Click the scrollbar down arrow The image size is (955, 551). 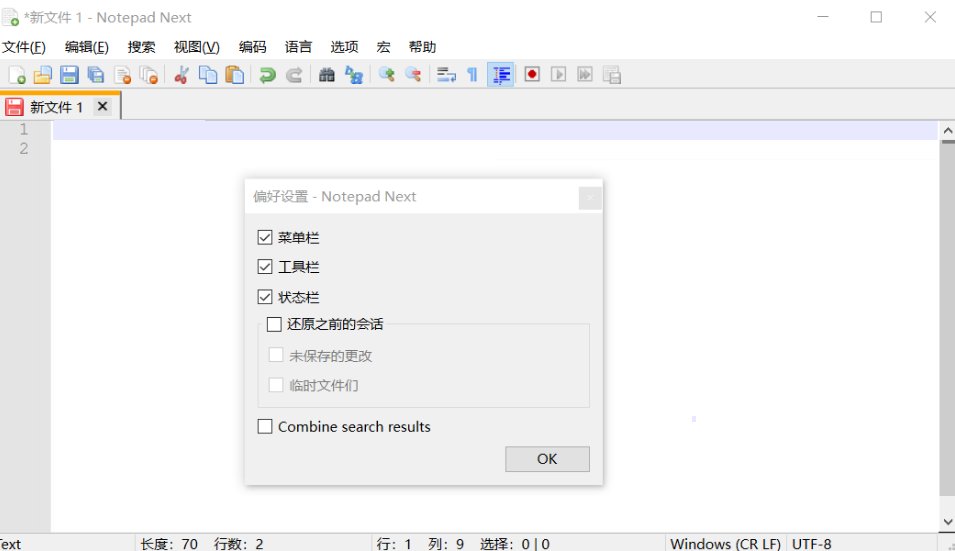[x=947, y=522]
